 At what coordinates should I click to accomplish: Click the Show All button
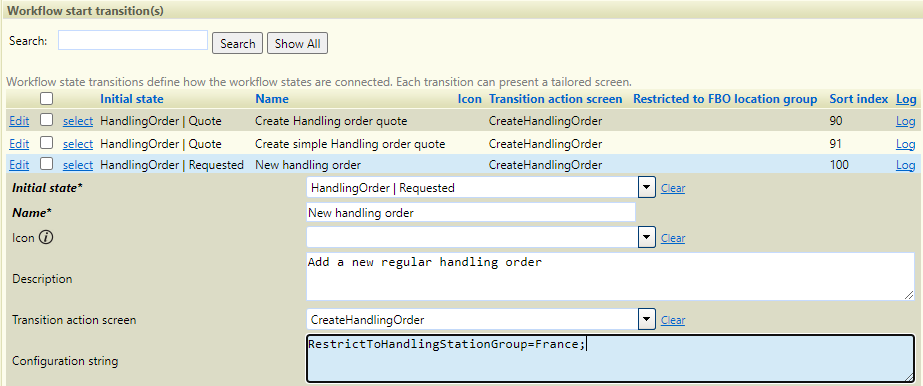[x=297, y=44]
